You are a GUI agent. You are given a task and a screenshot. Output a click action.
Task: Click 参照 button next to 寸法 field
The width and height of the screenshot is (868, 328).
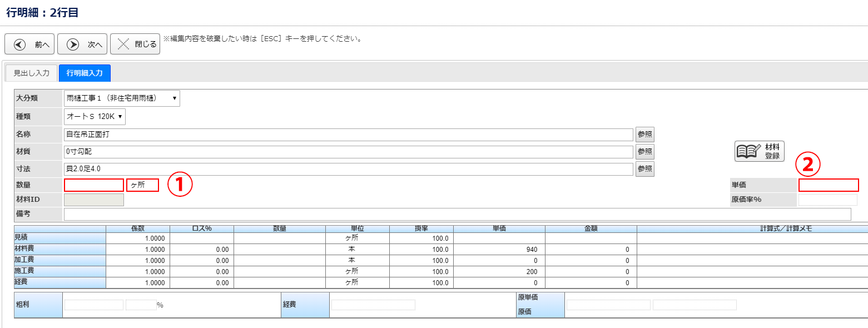click(x=644, y=169)
